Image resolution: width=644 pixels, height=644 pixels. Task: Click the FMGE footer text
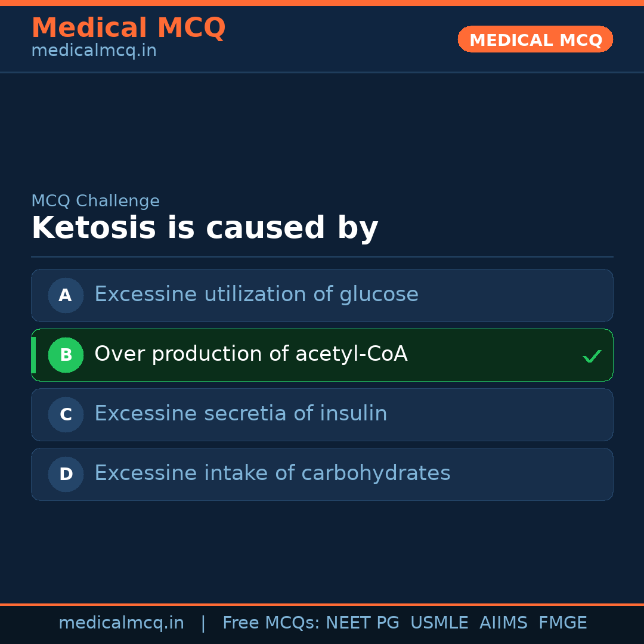[x=562, y=623]
